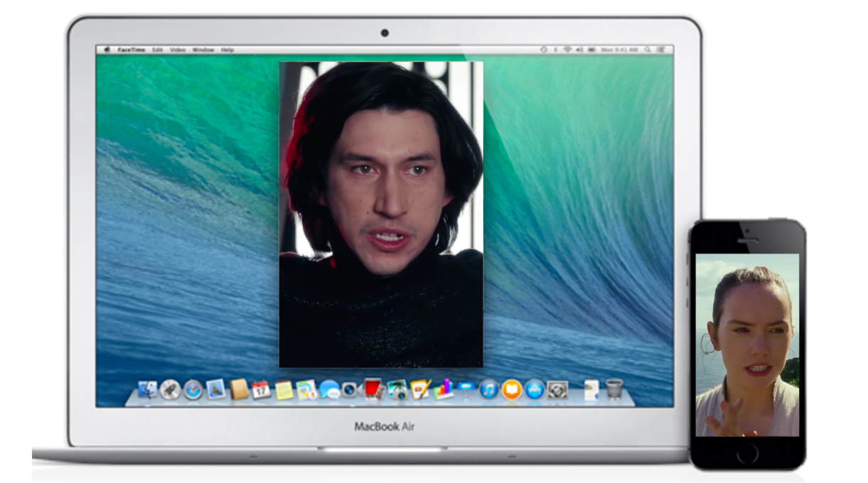
Task: Open Messages speech bubble icon in dock
Action: [330, 389]
